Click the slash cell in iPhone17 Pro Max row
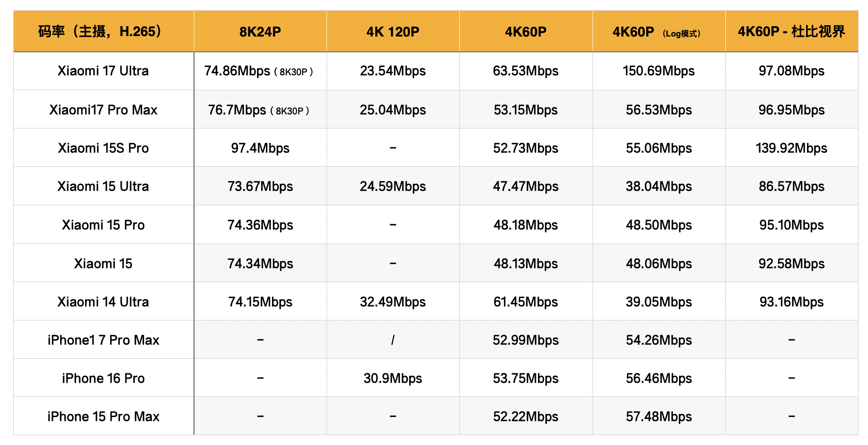This screenshot has height=445, width=868. point(393,340)
